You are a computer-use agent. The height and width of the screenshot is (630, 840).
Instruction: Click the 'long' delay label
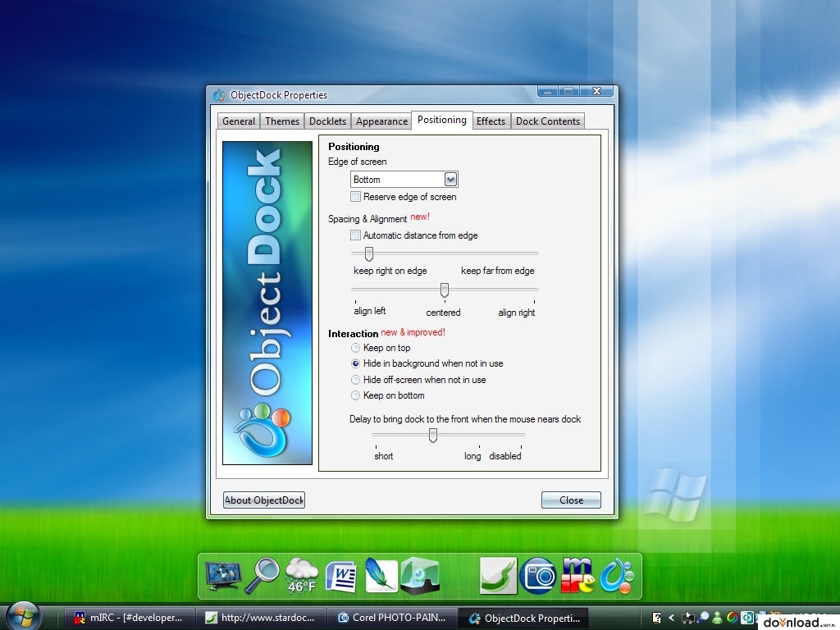(x=472, y=456)
